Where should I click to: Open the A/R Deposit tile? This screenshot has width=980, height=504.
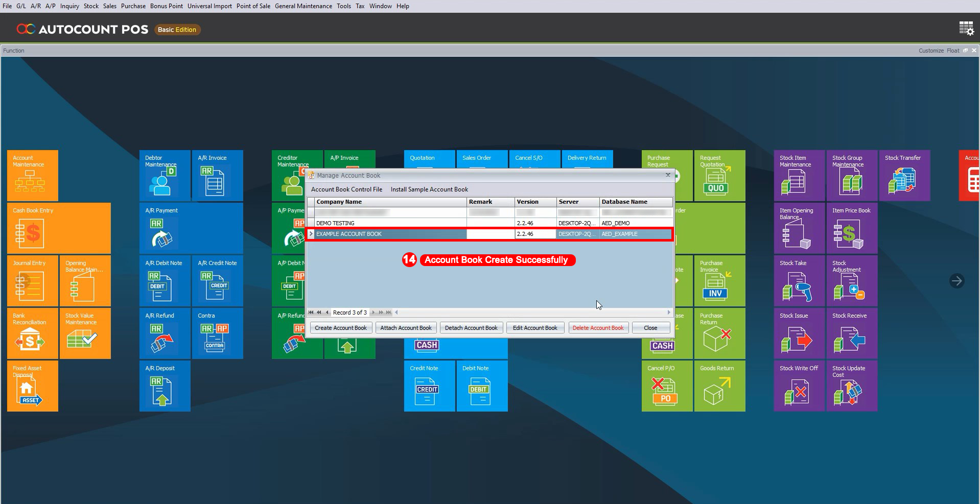165,386
